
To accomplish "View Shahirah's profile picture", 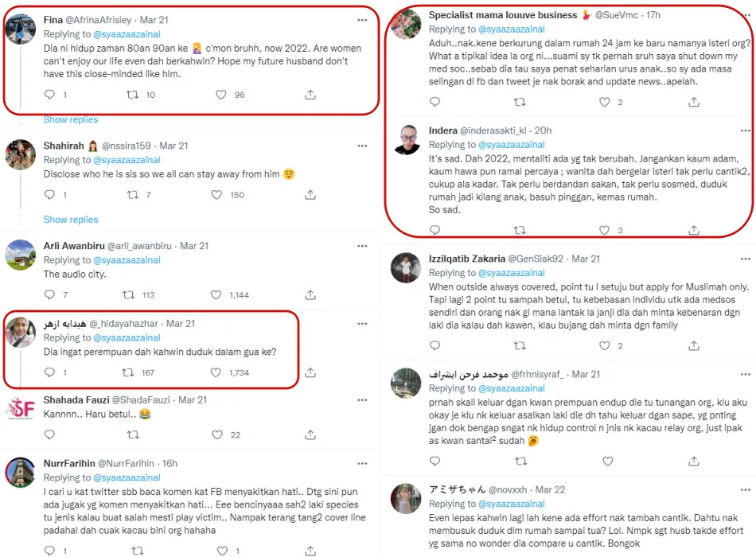I will click(20, 155).
